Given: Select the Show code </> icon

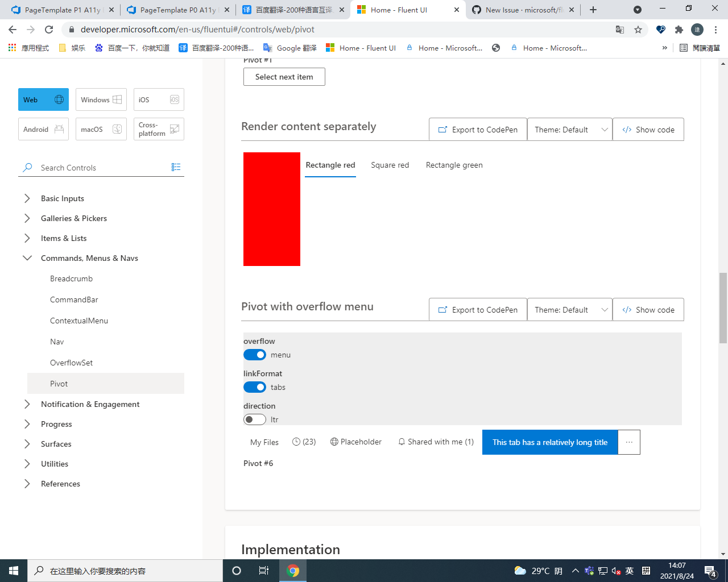Looking at the screenshot, I should pyautogui.click(x=627, y=130).
